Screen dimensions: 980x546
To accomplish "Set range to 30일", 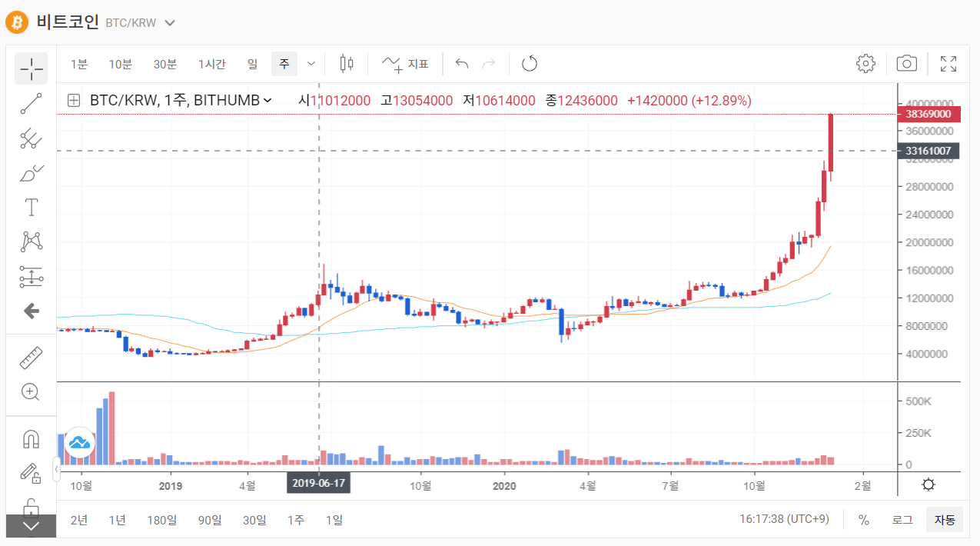I will [x=254, y=520].
